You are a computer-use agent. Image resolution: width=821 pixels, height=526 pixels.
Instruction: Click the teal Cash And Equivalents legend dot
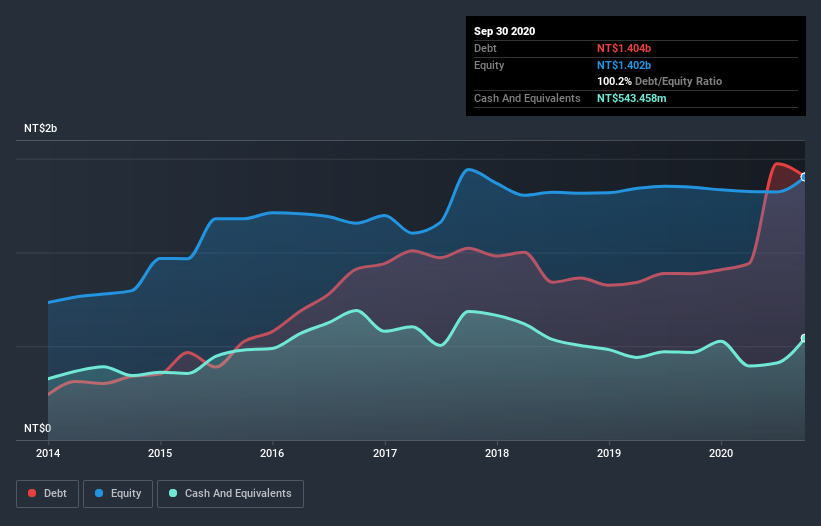tap(173, 493)
